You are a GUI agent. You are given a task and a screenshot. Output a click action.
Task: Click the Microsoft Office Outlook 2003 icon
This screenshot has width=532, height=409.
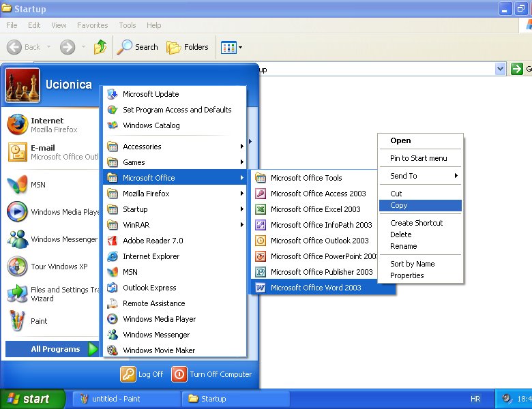tap(261, 241)
